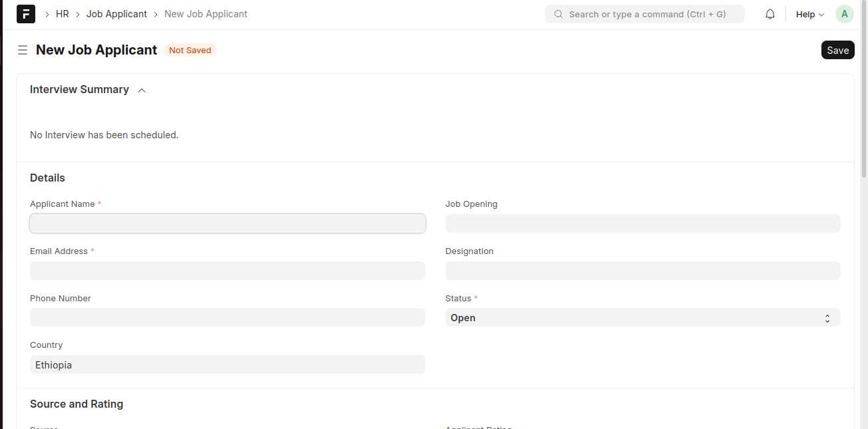Navigate to HR breadcrumb
The image size is (868, 429).
click(x=63, y=14)
